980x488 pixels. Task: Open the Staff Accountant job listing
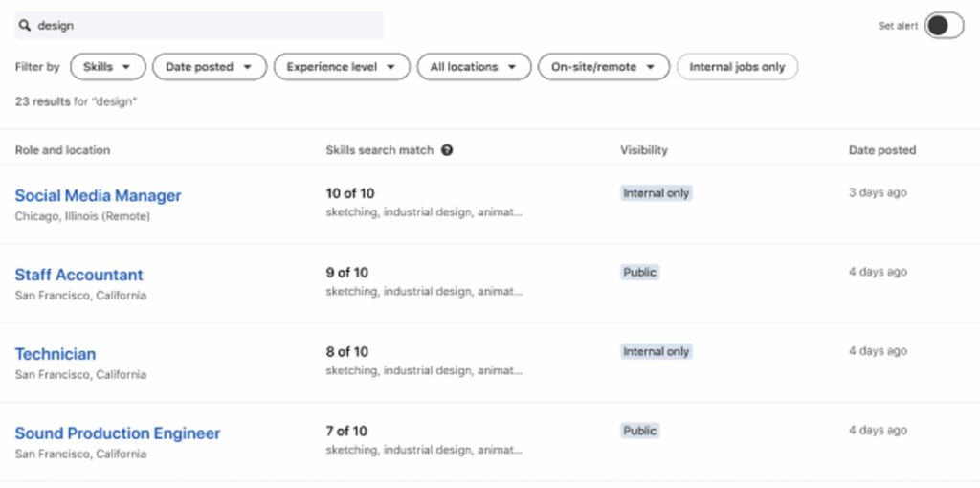(x=78, y=275)
